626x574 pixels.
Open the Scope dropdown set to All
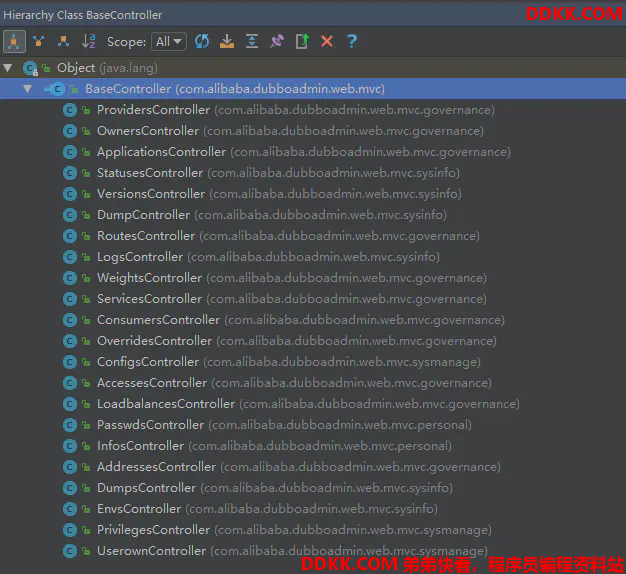click(x=168, y=42)
